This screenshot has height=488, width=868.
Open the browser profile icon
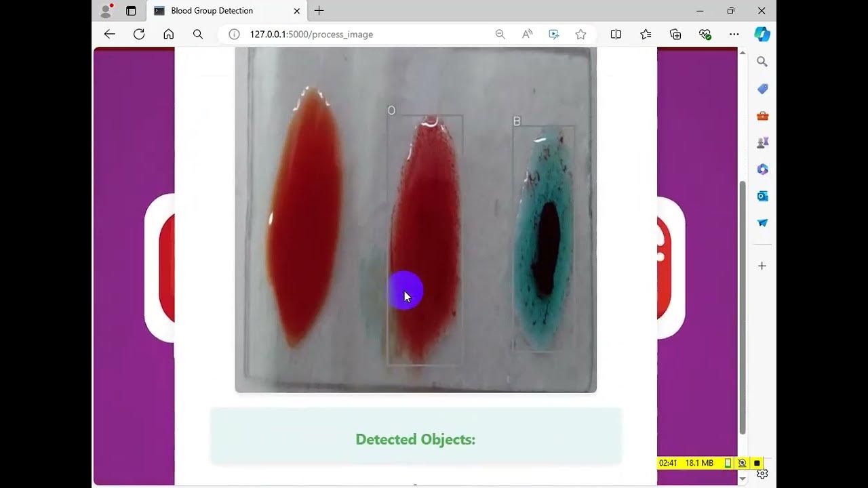coord(106,11)
